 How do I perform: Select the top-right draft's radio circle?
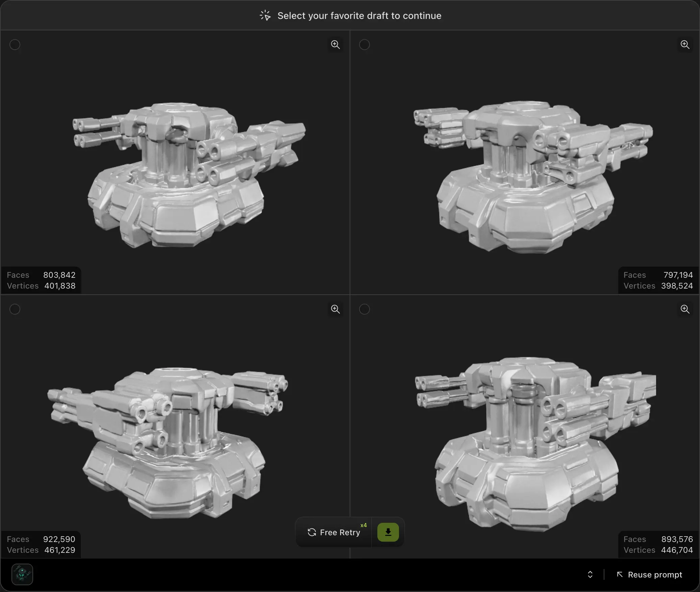pos(365,44)
